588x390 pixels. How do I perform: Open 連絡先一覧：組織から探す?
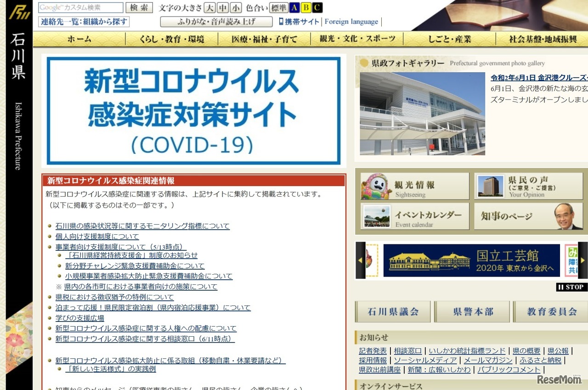pyautogui.click(x=84, y=22)
